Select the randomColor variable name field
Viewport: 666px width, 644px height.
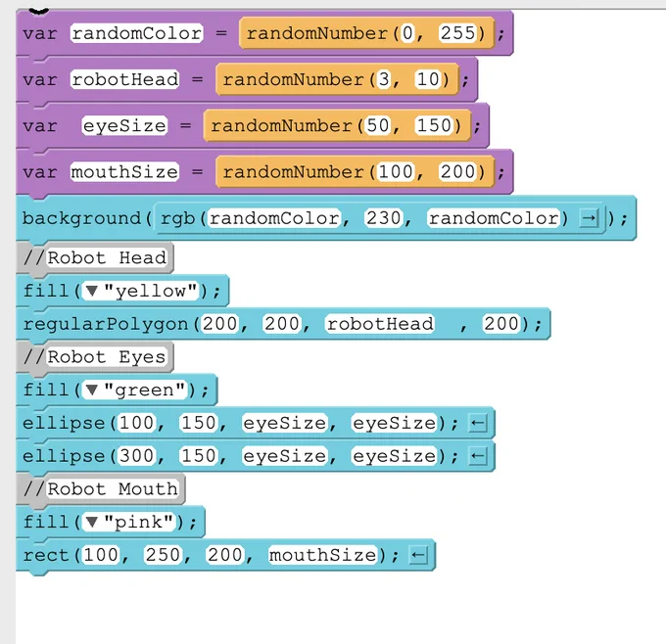pyautogui.click(x=137, y=33)
